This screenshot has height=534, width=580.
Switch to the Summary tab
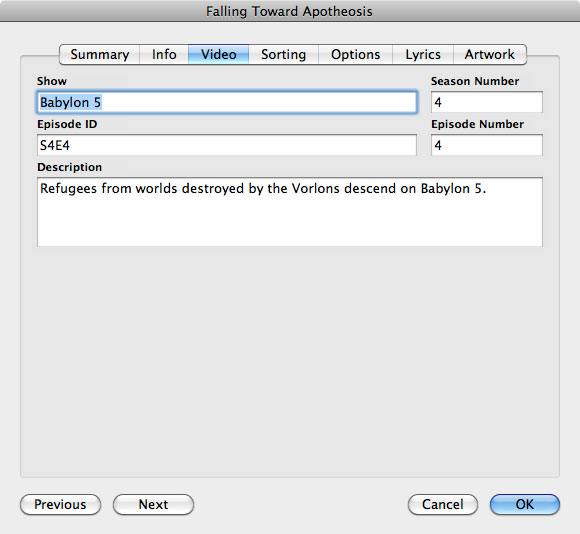pyautogui.click(x=100, y=54)
